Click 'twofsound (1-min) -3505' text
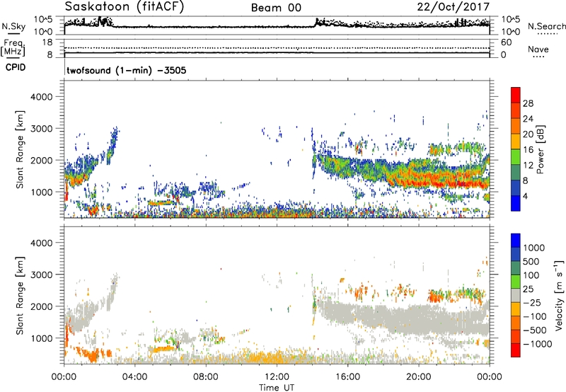Image resolution: width=566 pixels, height=392 pixels. tap(127, 70)
